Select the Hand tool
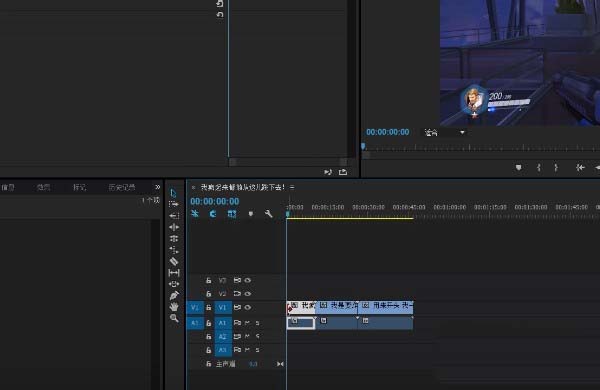The width and height of the screenshot is (600, 390). pos(174,307)
